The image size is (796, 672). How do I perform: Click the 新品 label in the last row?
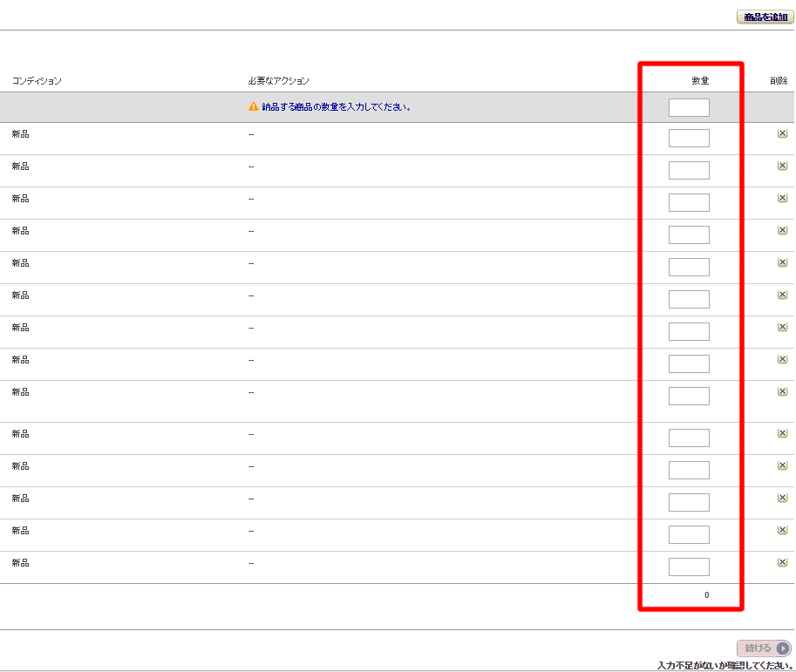[x=20, y=563]
